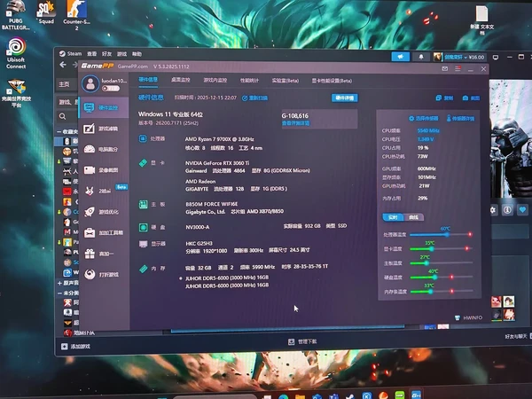Image resolution: width=532 pixels, height=399 pixels.
Task: Open Steam notifications bell icon
Action: click(421, 57)
